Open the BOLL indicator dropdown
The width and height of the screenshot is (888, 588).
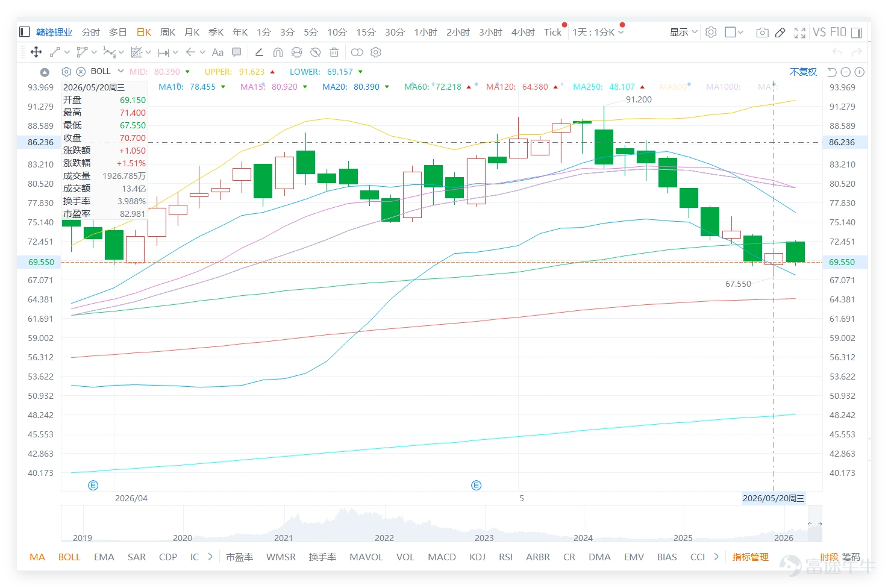120,71
